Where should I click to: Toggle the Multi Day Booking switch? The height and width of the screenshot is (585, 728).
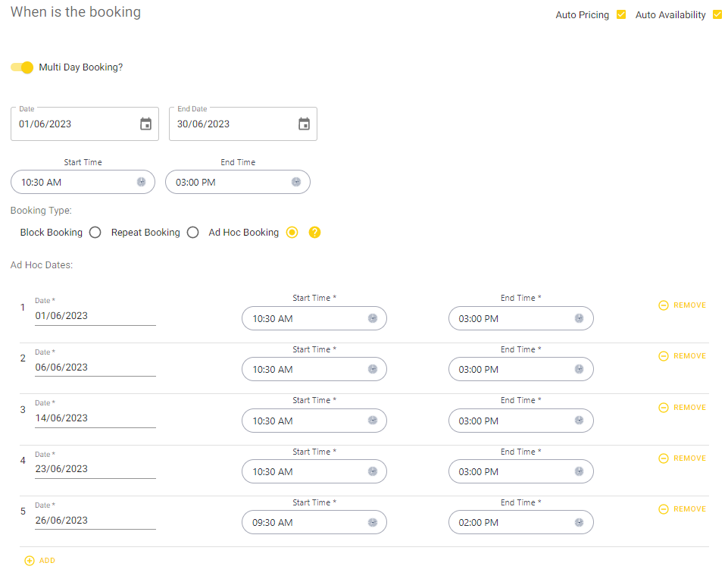22,67
